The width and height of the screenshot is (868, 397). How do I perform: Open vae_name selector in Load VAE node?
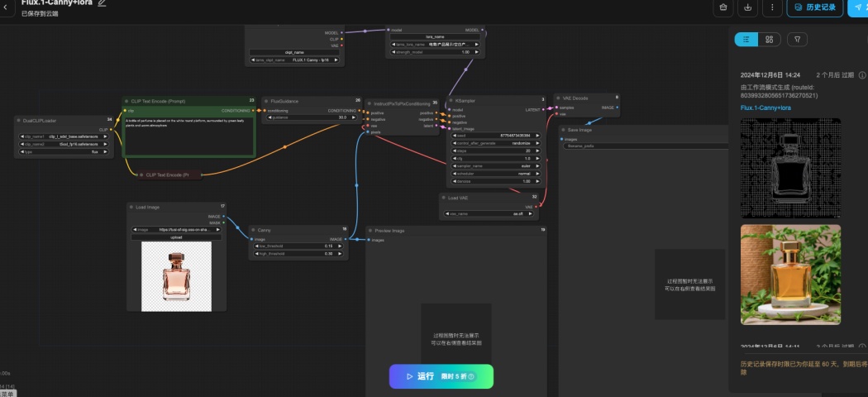point(488,213)
